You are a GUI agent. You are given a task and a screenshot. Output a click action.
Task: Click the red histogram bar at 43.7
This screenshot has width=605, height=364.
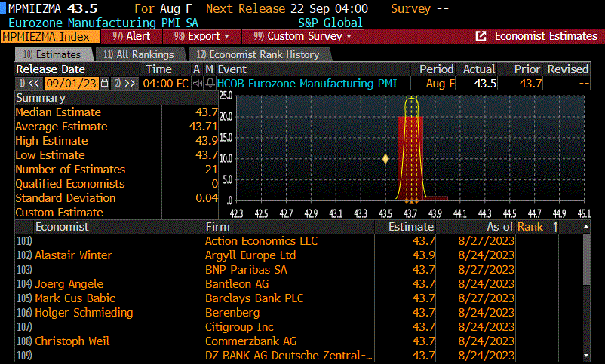pyautogui.click(x=410, y=158)
